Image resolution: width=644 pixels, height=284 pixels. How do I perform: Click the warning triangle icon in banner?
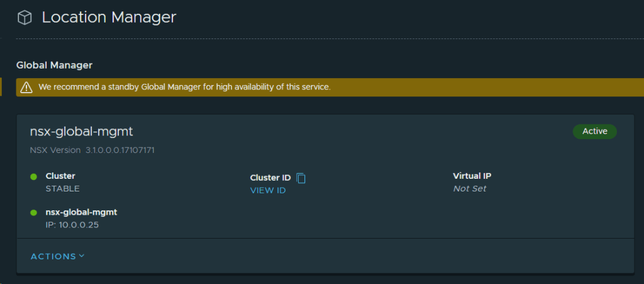pos(26,88)
